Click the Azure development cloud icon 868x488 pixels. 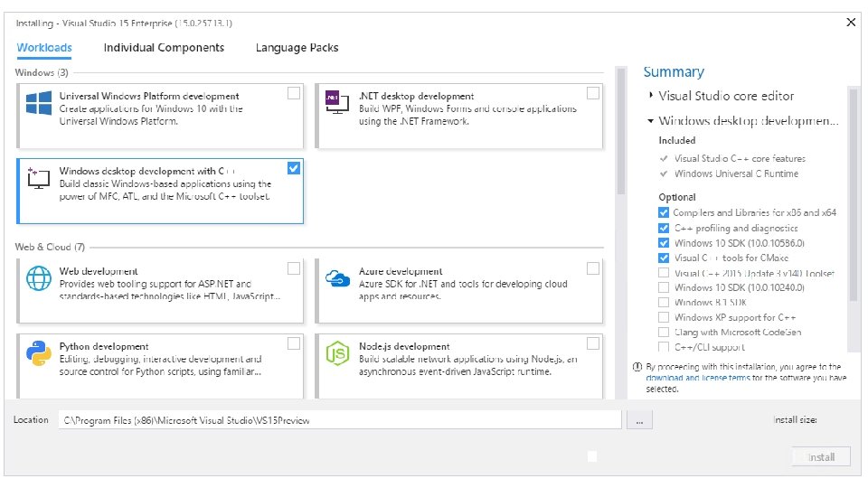(x=336, y=277)
